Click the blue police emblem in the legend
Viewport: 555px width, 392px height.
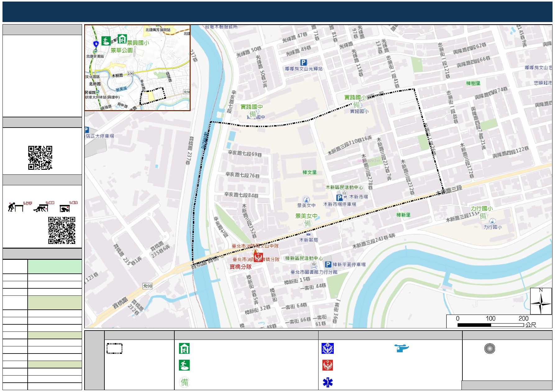pyautogui.click(x=328, y=349)
